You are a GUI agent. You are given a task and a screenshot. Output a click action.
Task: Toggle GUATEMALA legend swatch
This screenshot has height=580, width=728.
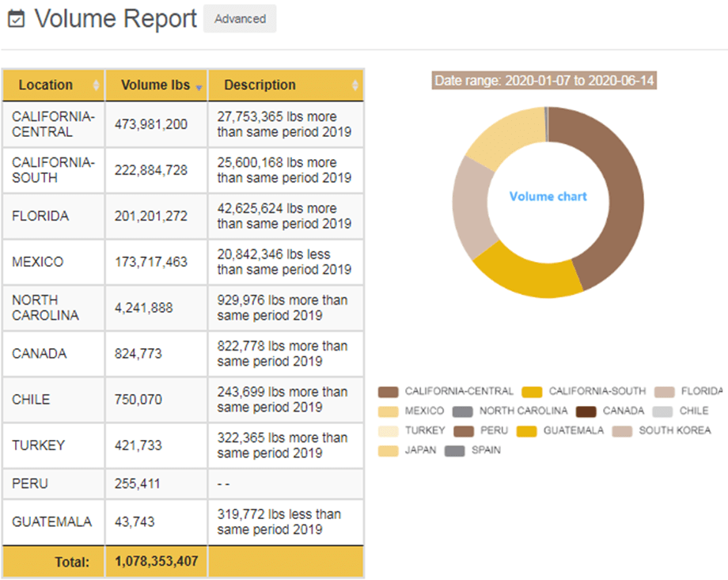527,431
